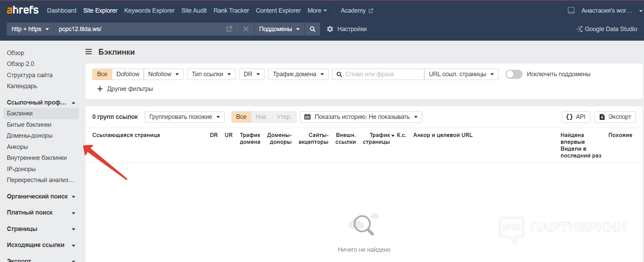Click the API button

[576, 117]
